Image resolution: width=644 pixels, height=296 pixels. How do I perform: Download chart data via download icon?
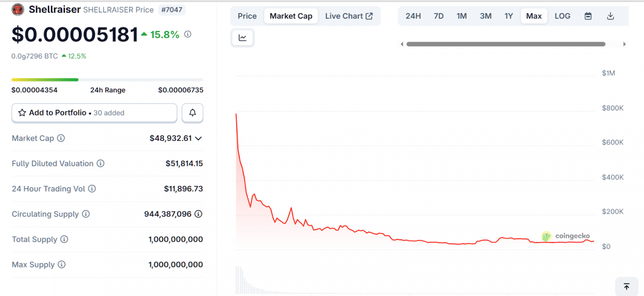pyautogui.click(x=611, y=16)
